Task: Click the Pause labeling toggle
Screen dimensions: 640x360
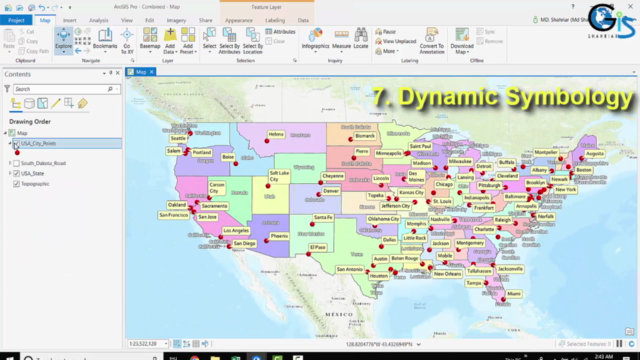Action: pyautogui.click(x=386, y=31)
